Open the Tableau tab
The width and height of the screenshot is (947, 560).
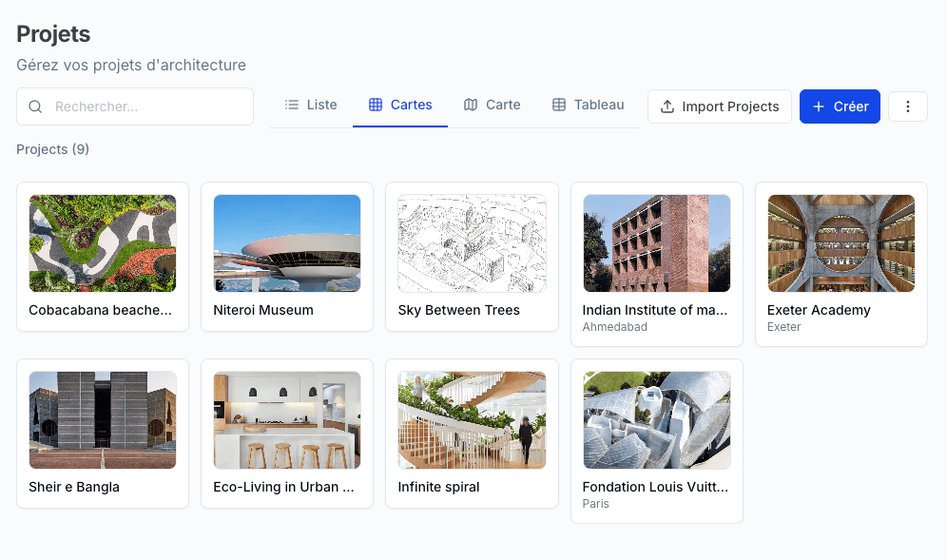tap(589, 106)
